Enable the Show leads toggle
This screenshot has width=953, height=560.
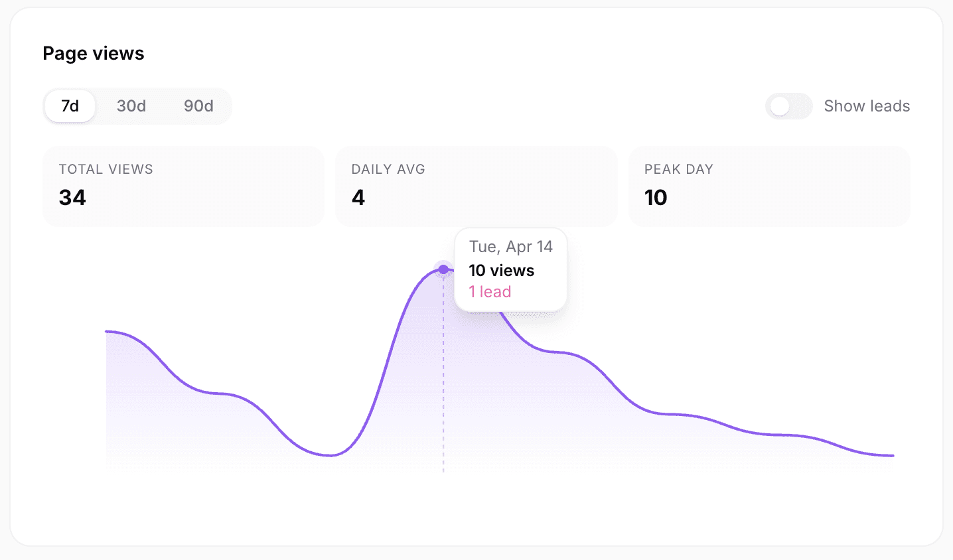[788, 106]
